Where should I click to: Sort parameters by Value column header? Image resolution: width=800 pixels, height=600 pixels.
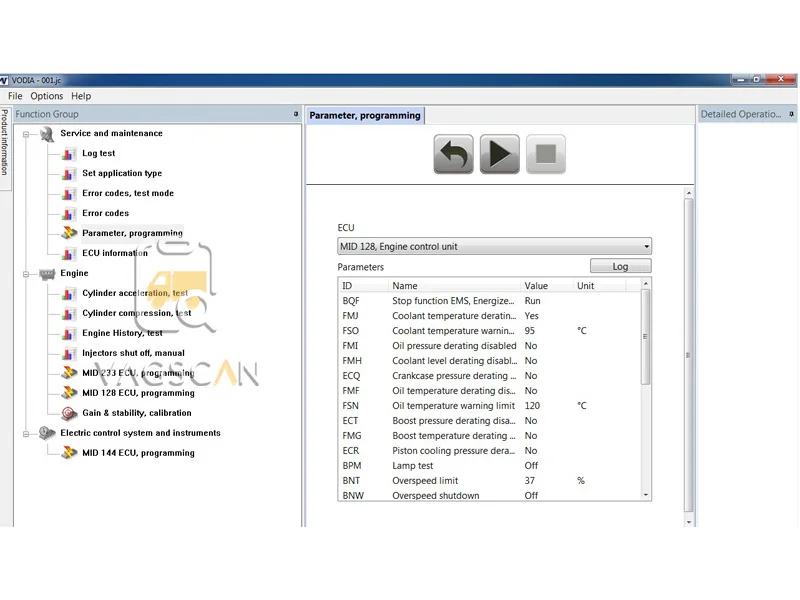[547, 286]
